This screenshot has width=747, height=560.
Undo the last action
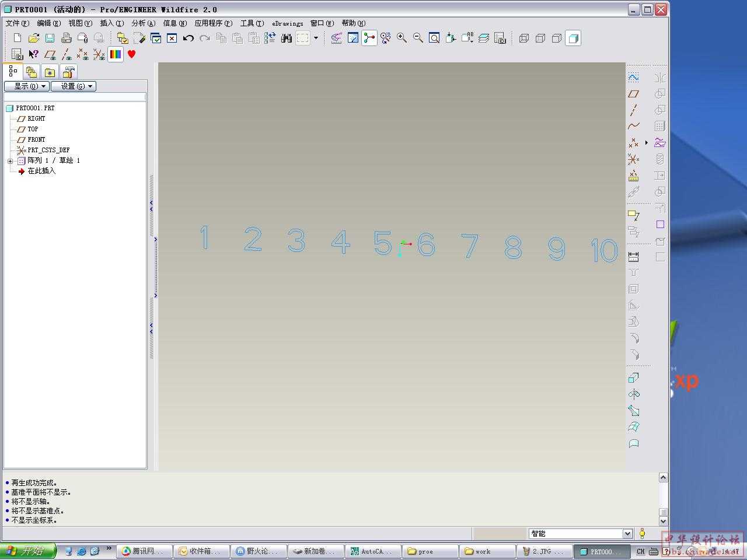[188, 38]
